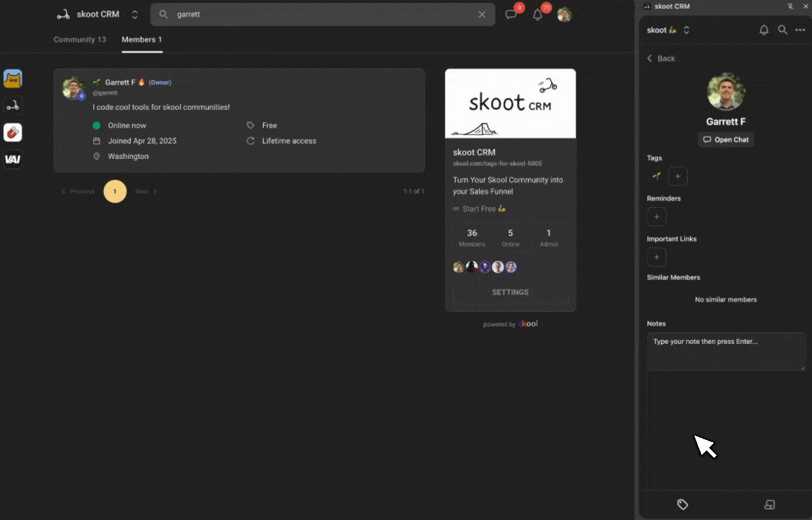Go to the Next page
Viewport: 812px width, 520px height.
click(146, 191)
